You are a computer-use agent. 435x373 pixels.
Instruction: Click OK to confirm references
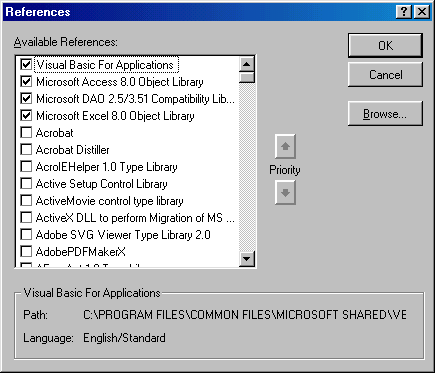tap(385, 45)
